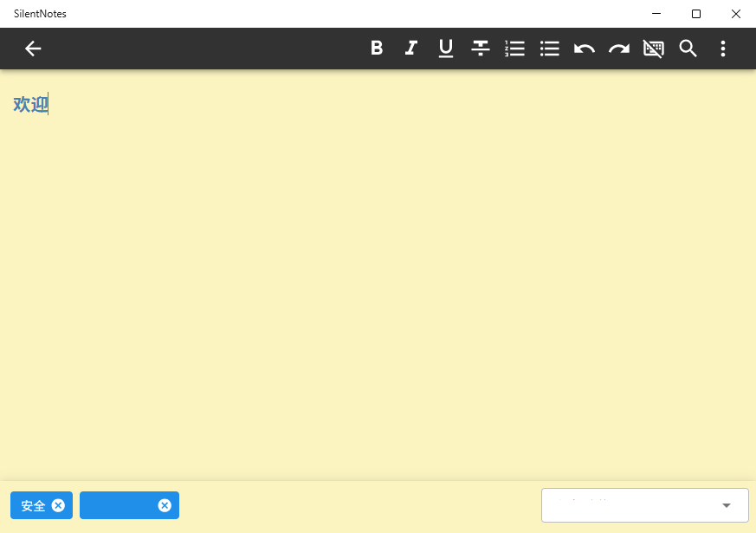Viewport: 756px width, 533px height.
Task: Toggle the crossed-out keyboard icon
Action: point(654,49)
